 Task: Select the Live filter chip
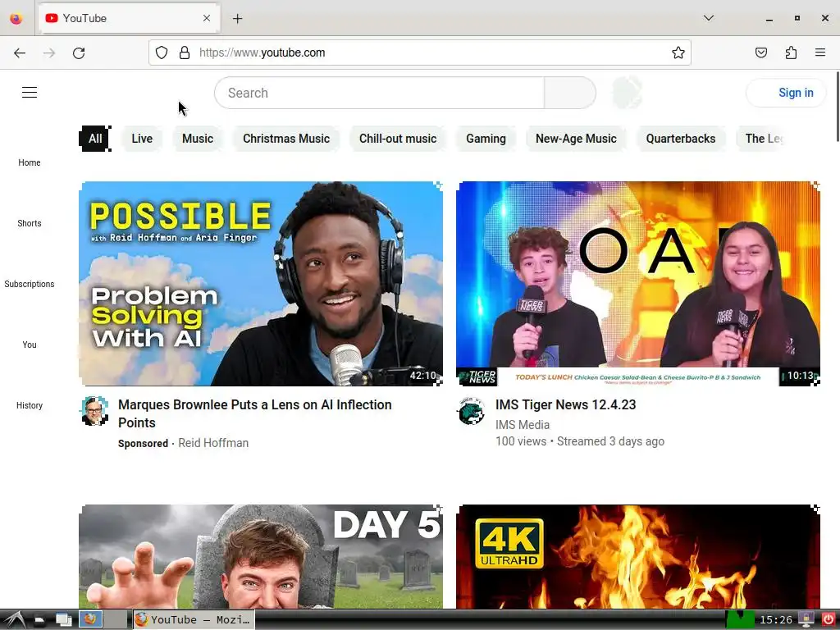[x=142, y=139]
